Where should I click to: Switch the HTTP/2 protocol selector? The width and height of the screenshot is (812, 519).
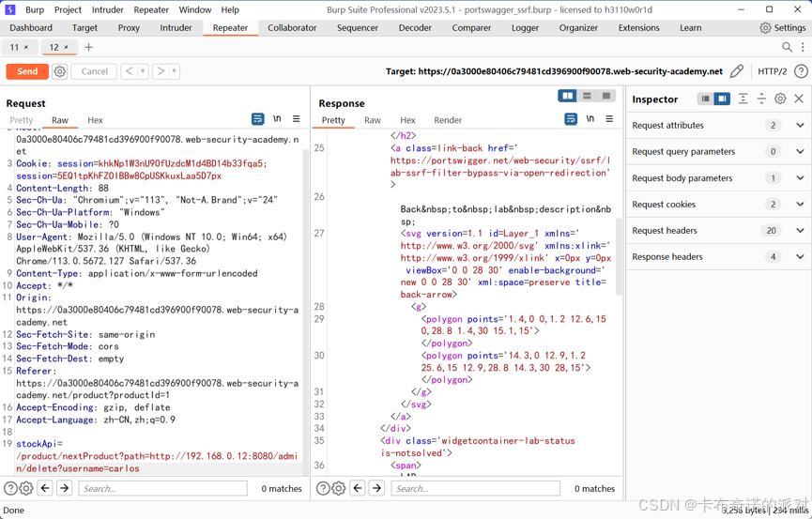773,71
